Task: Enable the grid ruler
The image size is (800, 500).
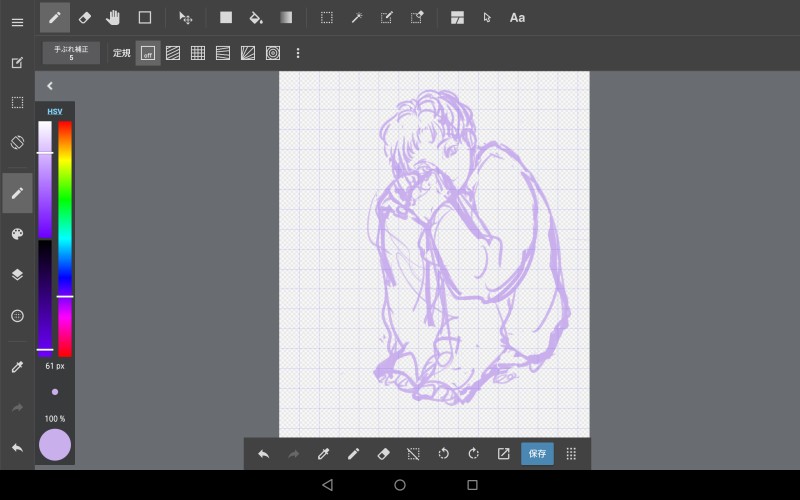Action: pos(198,53)
